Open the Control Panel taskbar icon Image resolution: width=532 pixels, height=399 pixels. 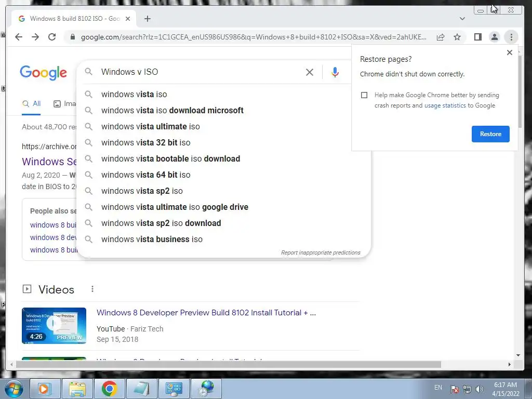pos(174,389)
